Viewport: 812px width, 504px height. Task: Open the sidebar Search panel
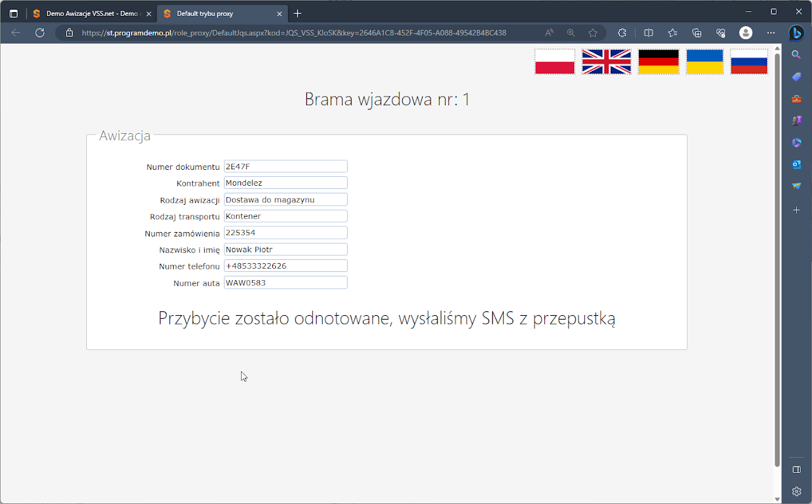[x=796, y=55]
